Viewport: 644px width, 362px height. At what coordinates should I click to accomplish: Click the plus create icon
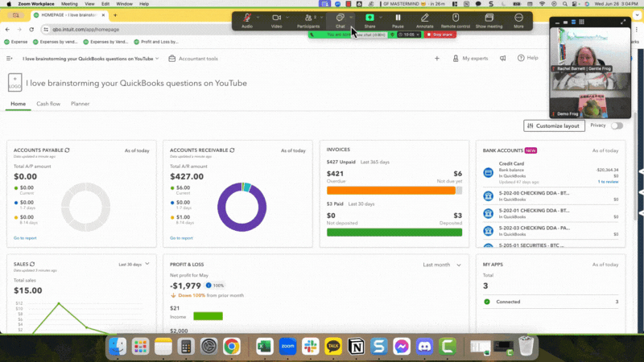click(437, 58)
